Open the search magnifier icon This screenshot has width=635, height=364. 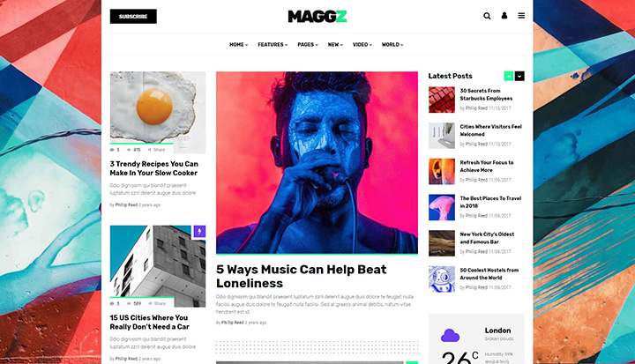(487, 16)
